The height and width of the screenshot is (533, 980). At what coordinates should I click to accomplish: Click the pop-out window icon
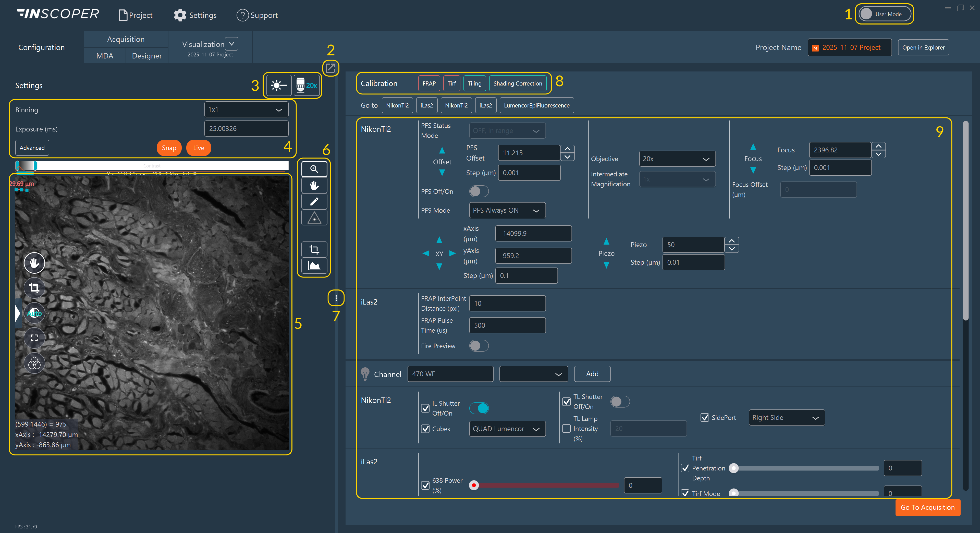(x=330, y=68)
